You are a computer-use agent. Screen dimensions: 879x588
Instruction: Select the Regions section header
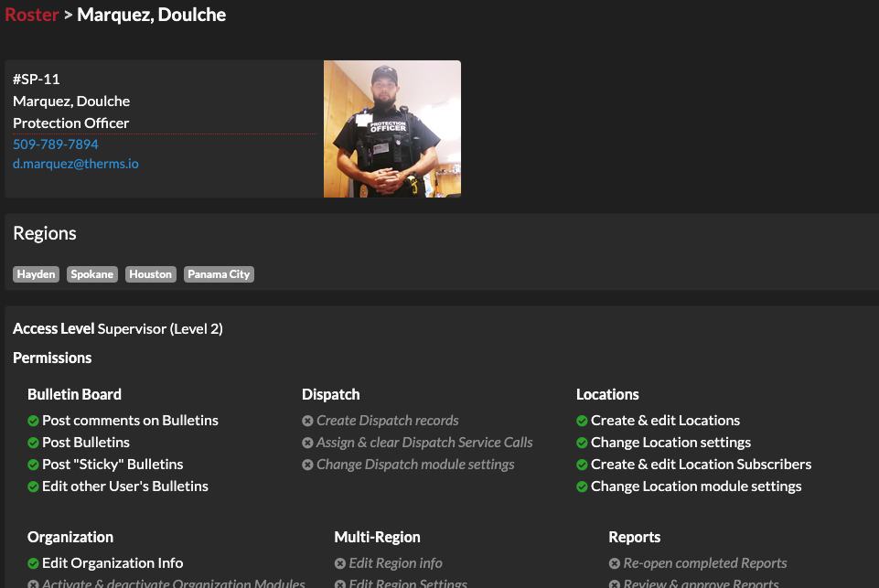point(44,232)
